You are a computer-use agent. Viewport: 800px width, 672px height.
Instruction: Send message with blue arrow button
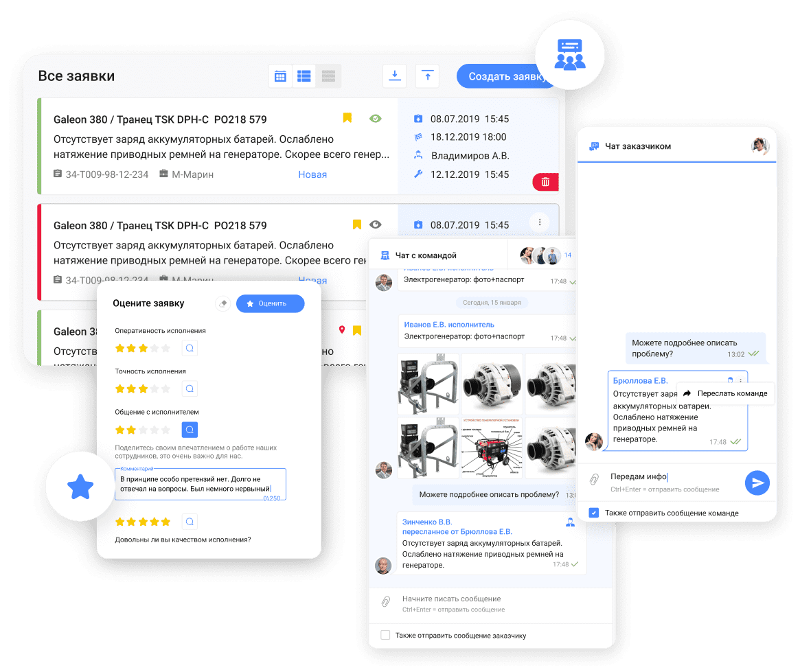(757, 483)
